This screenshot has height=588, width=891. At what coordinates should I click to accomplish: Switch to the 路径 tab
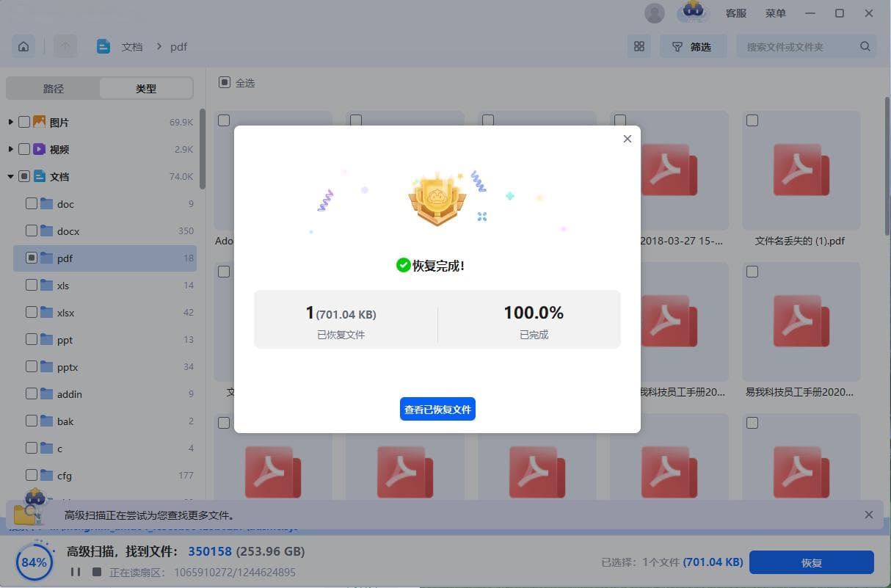pyautogui.click(x=54, y=88)
